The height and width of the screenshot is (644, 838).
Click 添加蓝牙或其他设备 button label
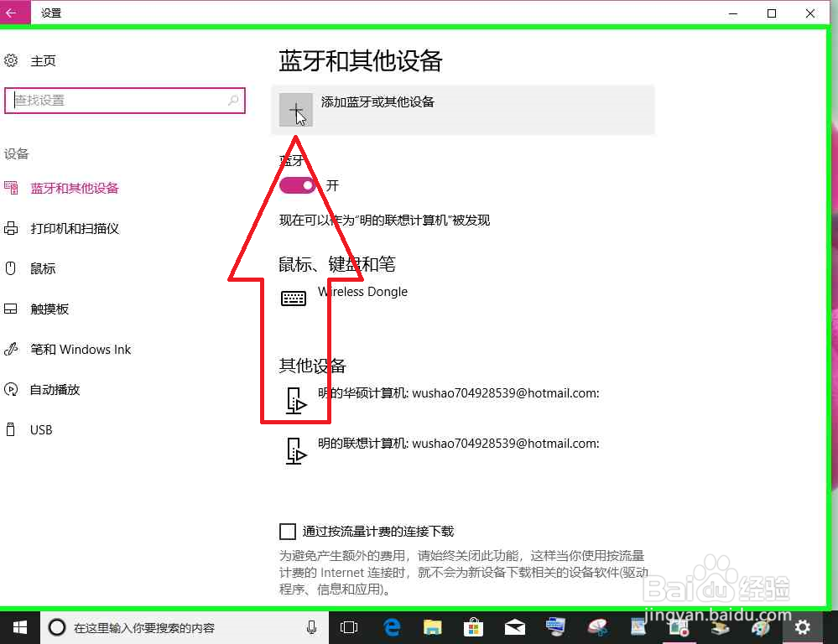(x=377, y=101)
